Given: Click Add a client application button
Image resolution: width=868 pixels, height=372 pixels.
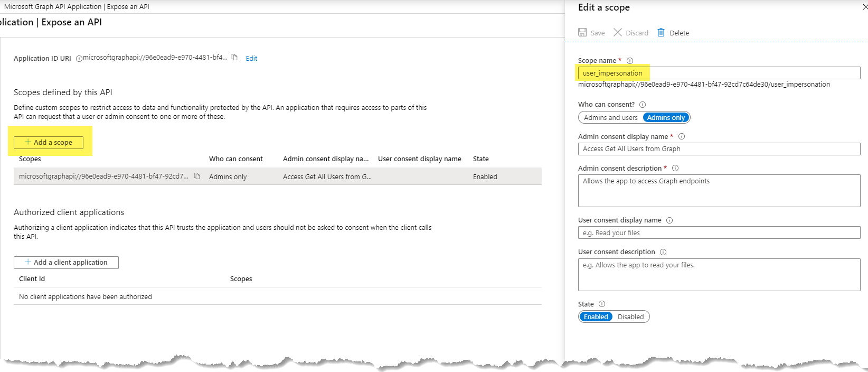Looking at the screenshot, I should [x=66, y=262].
